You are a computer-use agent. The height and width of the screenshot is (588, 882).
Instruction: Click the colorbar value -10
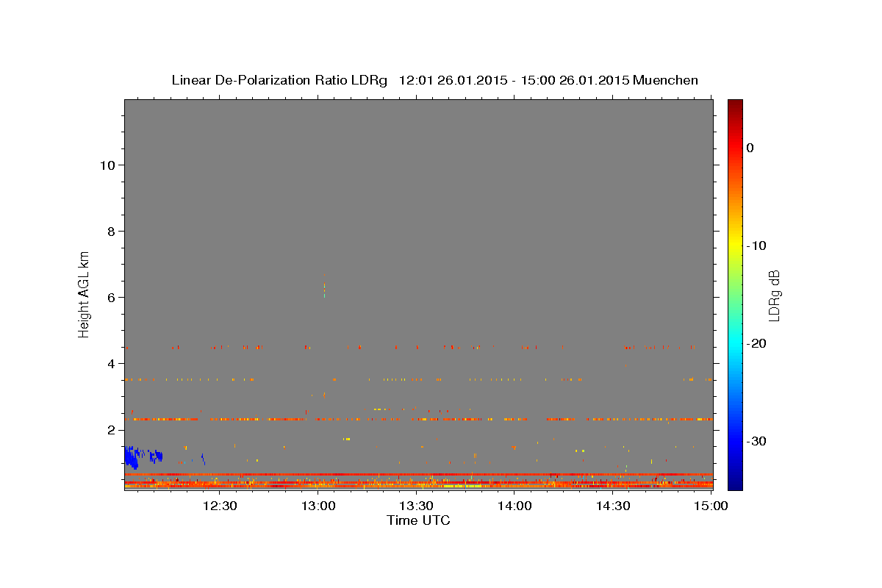point(757,245)
